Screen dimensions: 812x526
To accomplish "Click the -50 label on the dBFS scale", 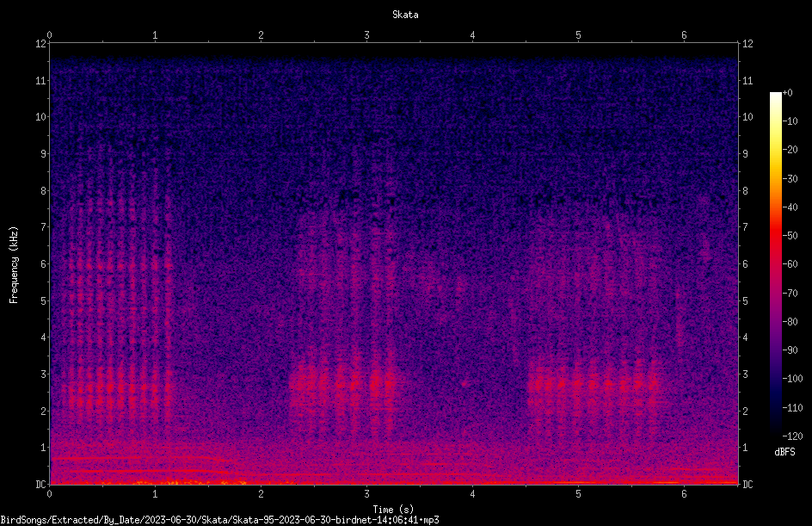I will [790, 235].
